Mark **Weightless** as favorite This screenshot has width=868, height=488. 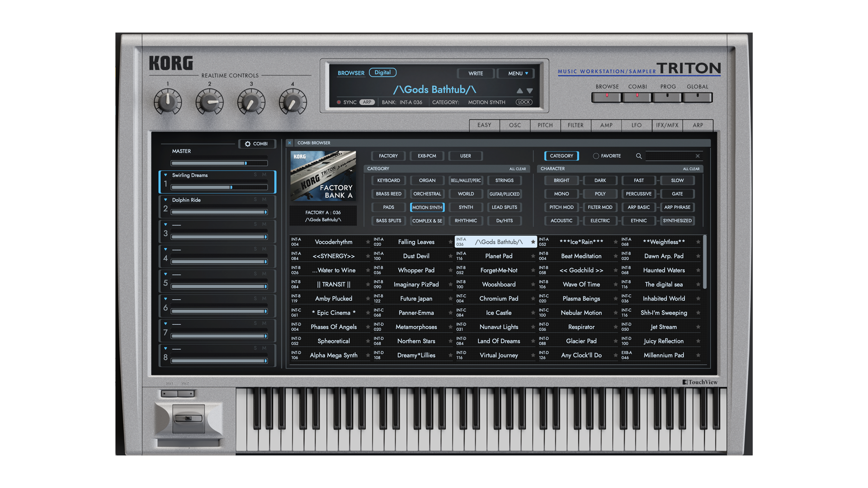pos(698,242)
